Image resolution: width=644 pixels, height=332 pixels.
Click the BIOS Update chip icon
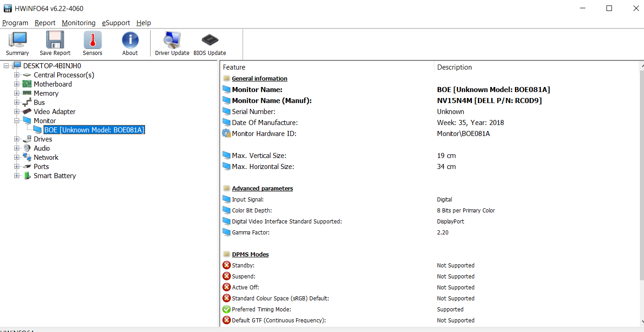(x=210, y=41)
